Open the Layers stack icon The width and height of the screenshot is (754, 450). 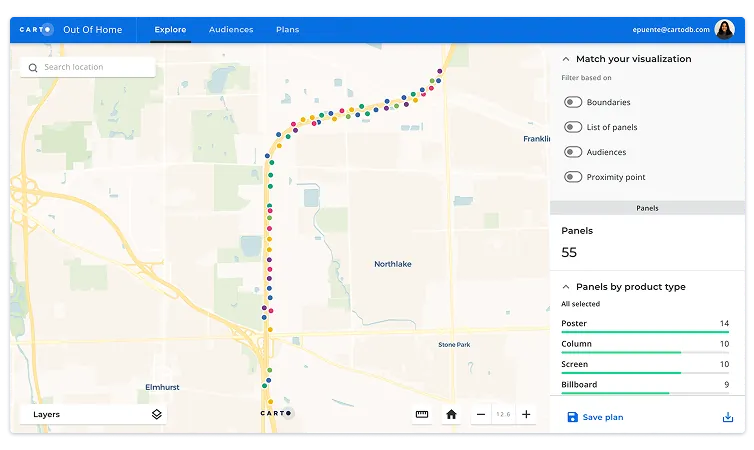tap(157, 414)
